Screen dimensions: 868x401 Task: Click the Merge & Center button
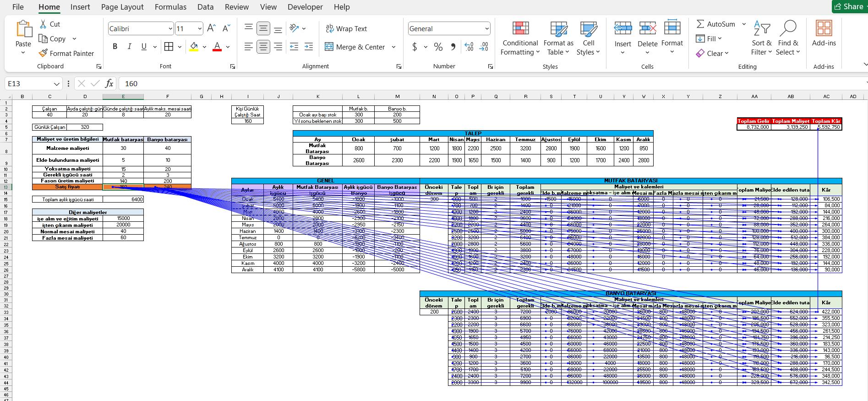[x=355, y=47]
